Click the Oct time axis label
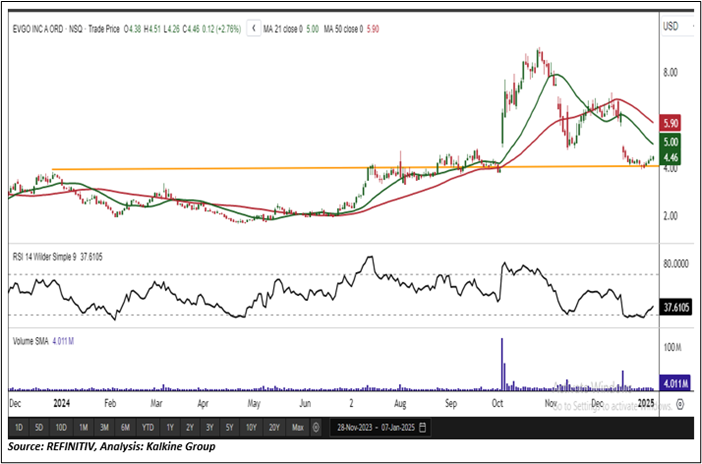 tap(497, 404)
